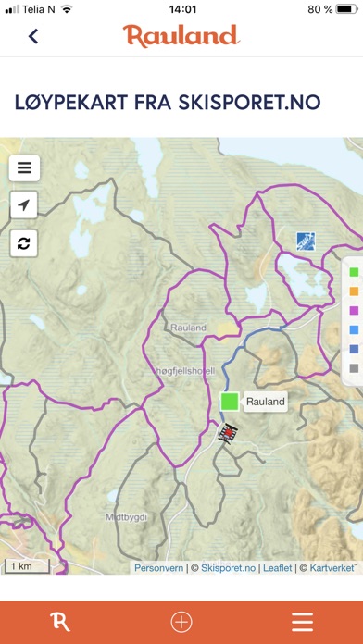Viewport: 363px width, 644px height.
Task: Click the light blue legend swatch
Action: point(354,329)
